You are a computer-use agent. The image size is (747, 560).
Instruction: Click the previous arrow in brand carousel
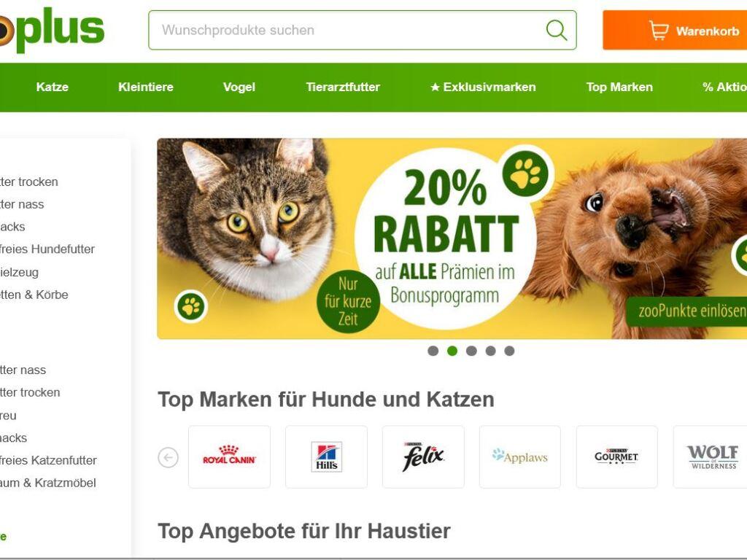click(x=169, y=458)
